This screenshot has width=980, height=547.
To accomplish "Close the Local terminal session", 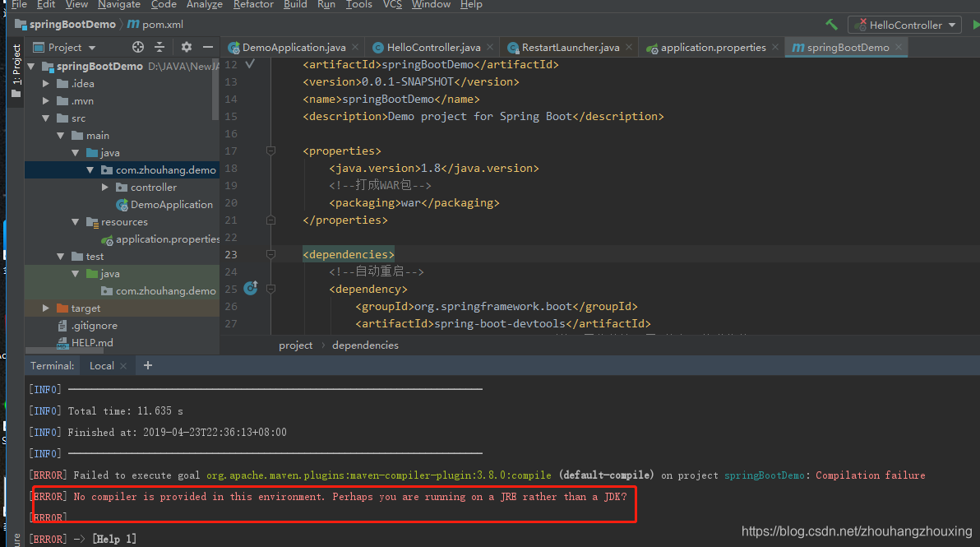I will (123, 366).
